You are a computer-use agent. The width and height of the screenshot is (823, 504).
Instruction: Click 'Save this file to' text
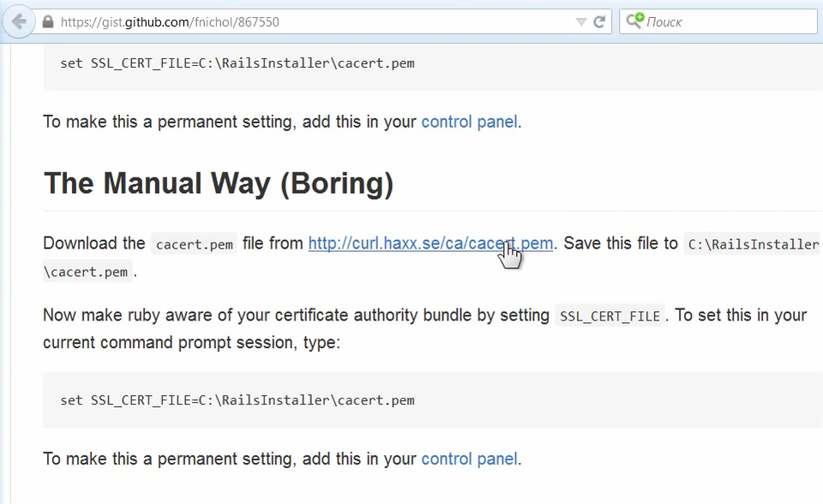620,243
